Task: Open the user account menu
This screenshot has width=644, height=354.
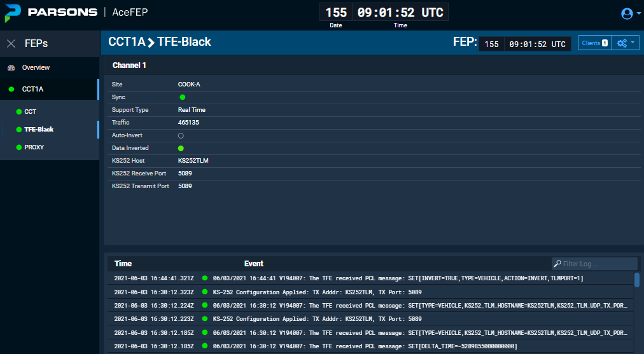Action: point(627,13)
